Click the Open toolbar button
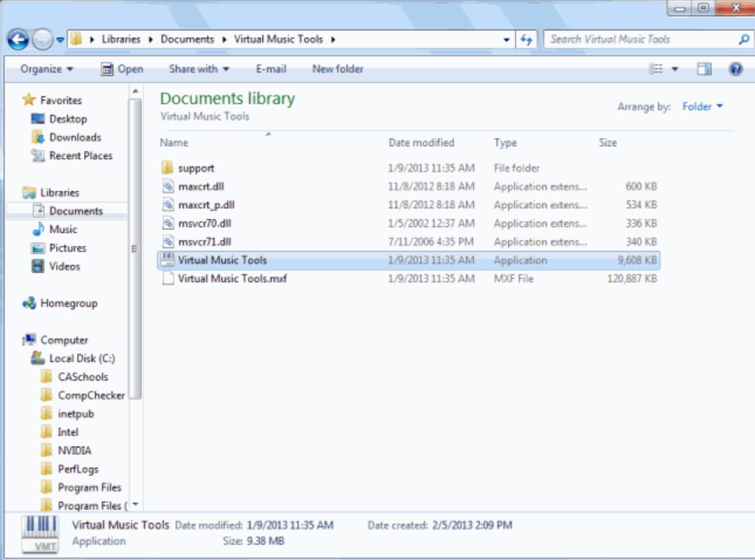This screenshot has width=755, height=560. [x=123, y=69]
